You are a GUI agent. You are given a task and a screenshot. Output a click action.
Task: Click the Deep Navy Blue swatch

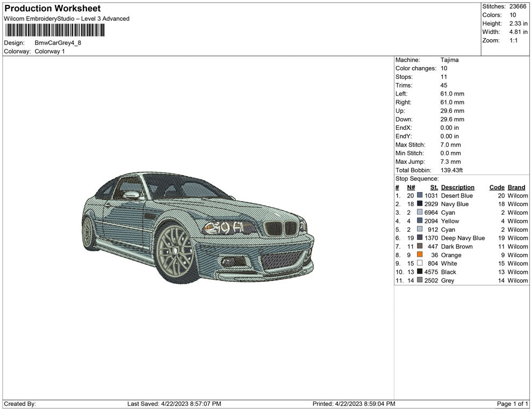click(x=420, y=238)
